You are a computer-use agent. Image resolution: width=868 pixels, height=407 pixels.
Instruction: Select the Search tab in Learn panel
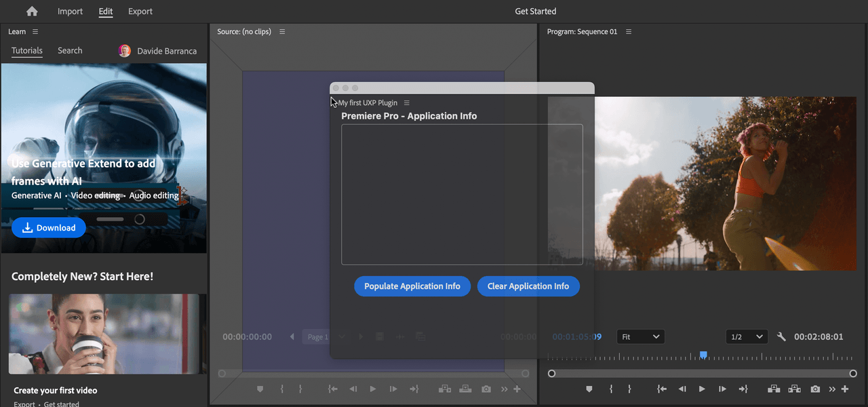coord(70,51)
